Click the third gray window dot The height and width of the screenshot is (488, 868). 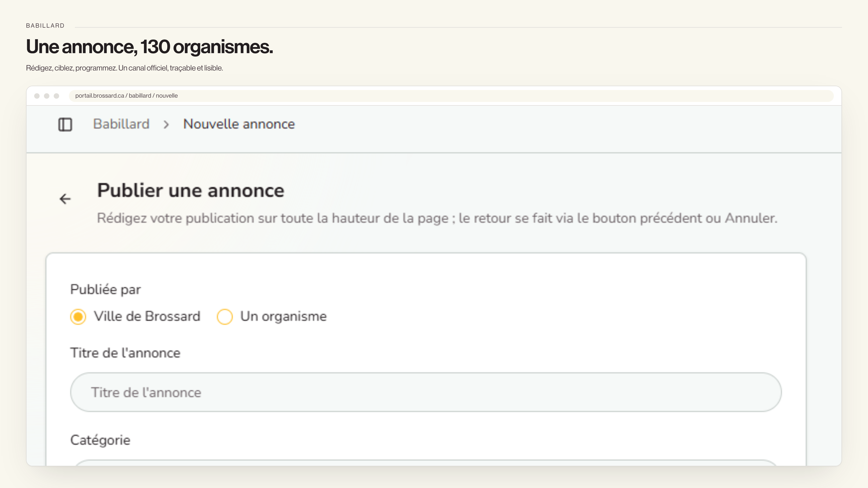57,96
